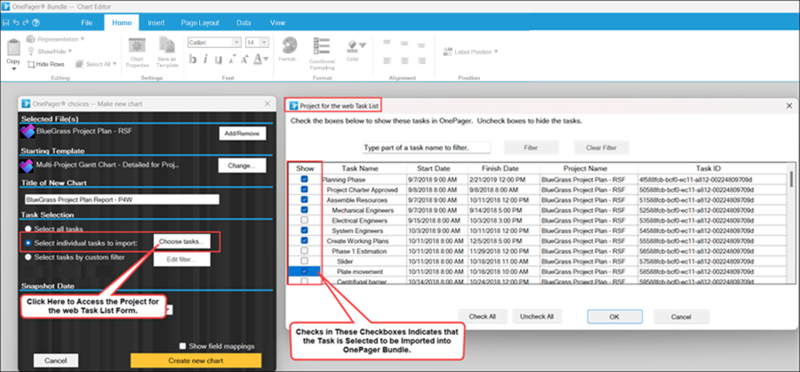Check the Show field mappings checkbox
Image resolution: width=800 pixels, height=372 pixels.
183,346
